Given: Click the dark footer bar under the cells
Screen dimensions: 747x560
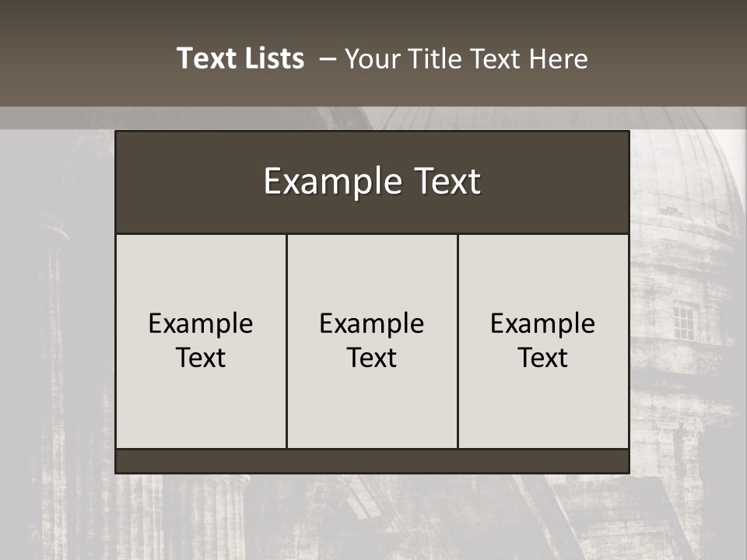Looking at the screenshot, I should (x=372, y=461).
